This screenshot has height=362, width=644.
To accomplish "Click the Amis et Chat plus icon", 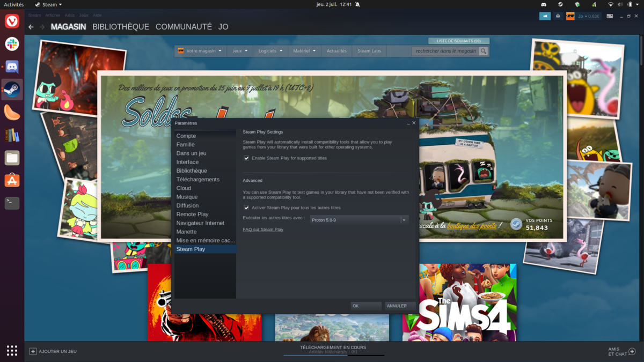I will [632, 351].
